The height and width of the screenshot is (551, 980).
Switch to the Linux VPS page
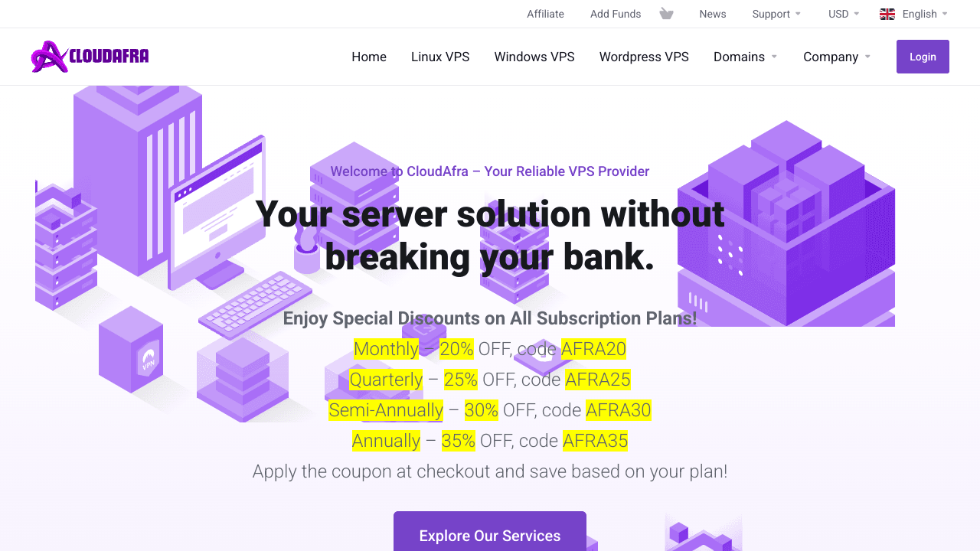click(x=440, y=56)
